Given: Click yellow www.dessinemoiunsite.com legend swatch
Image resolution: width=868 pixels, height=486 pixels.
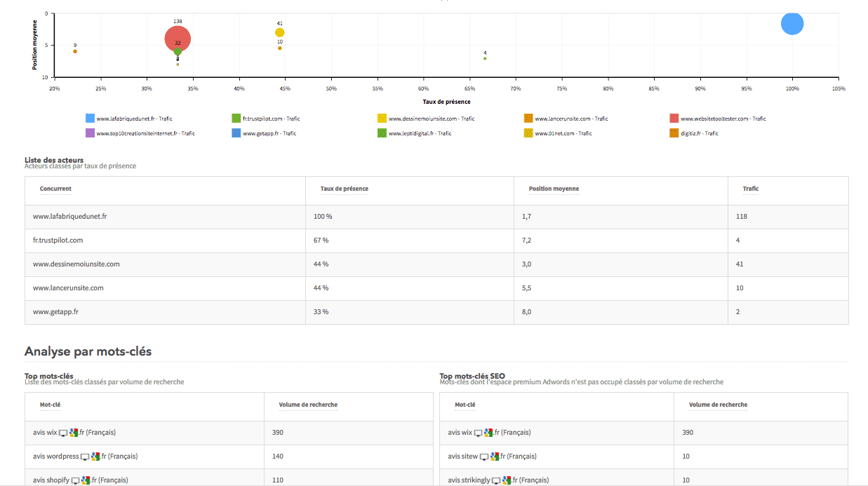Looking at the screenshot, I should coord(382,119).
